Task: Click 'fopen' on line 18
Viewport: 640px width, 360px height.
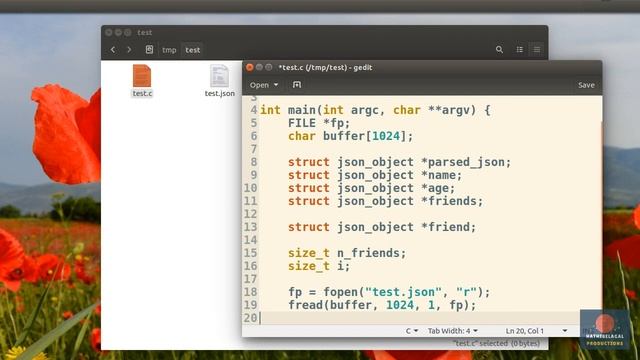Action: (340, 292)
